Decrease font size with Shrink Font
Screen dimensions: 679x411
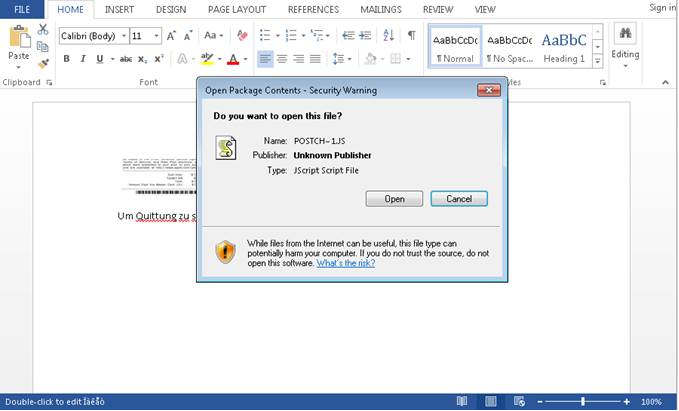click(x=188, y=36)
